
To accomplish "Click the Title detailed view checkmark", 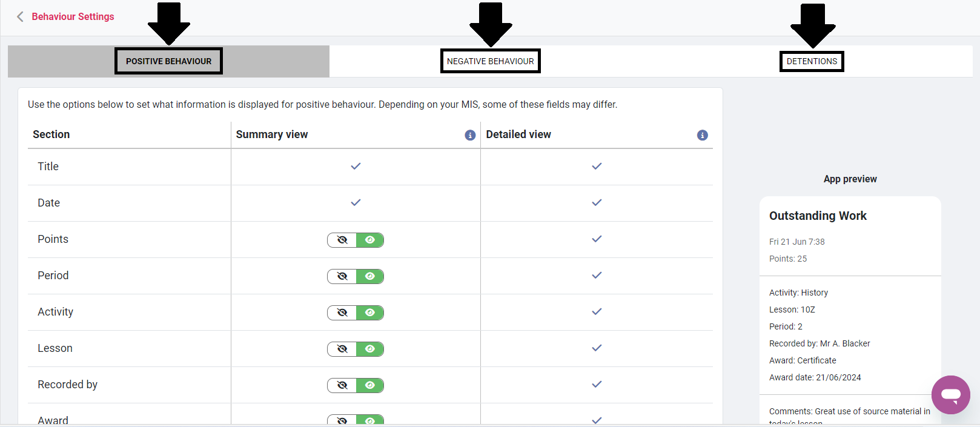I will 597,166.
